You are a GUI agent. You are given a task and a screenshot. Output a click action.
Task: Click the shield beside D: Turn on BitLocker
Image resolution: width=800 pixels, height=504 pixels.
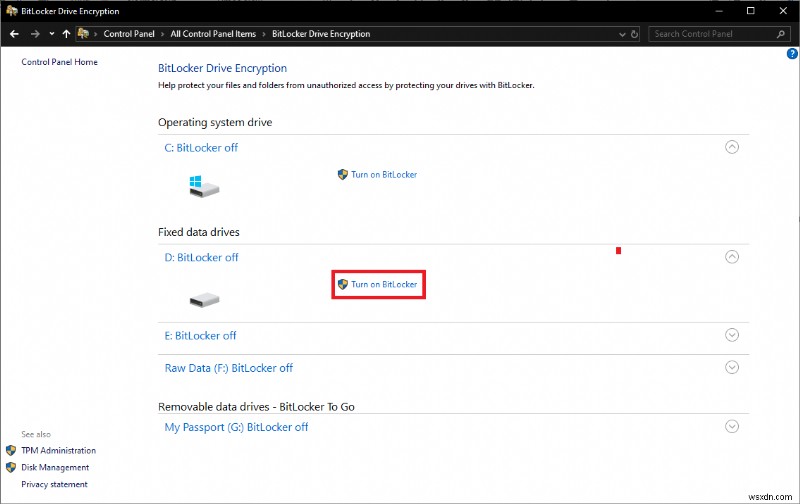[x=343, y=284]
